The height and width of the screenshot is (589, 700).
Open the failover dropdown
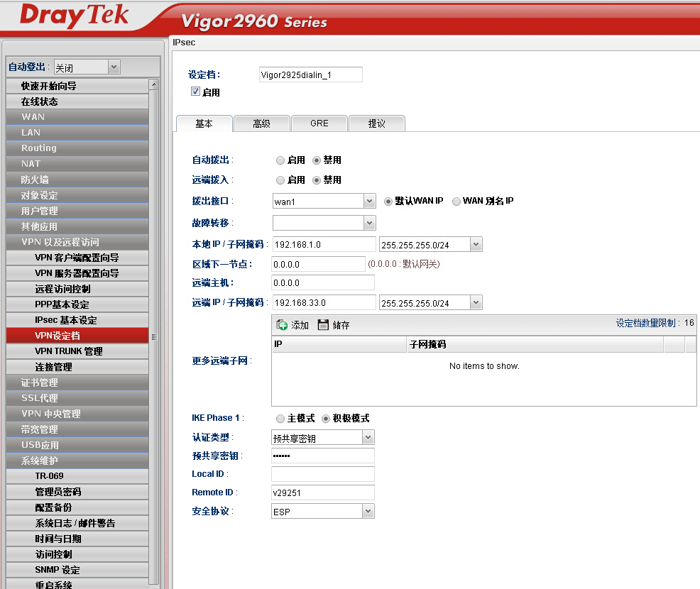tap(369, 223)
